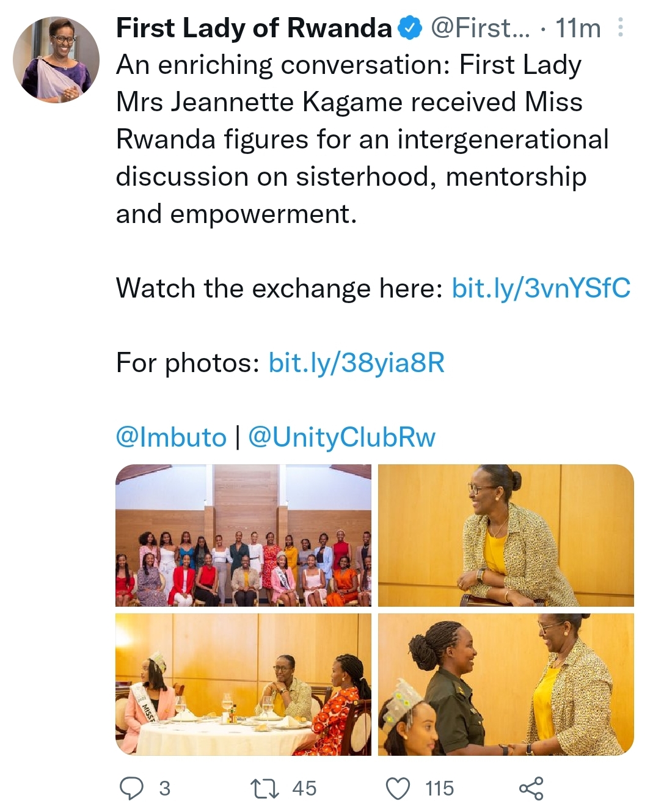The image size is (653, 812).
Task: Open the group photo thumbnail
Action: coord(243,535)
